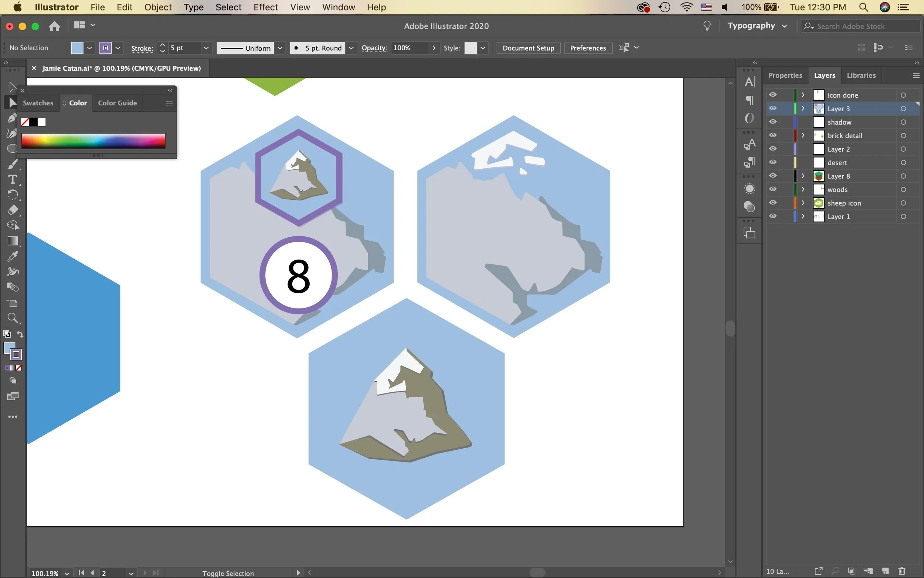This screenshot has height=578, width=924.
Task: Hide the desert layer
Action: [773, 162]
